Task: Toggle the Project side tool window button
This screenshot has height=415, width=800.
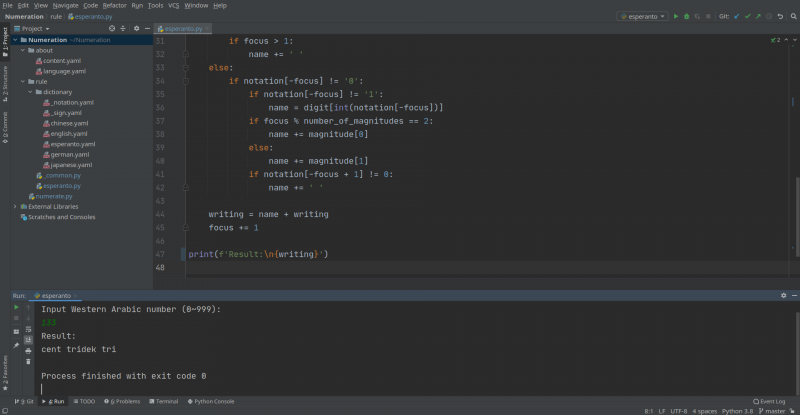Action: pyautogui.click(x=5, y=42)
